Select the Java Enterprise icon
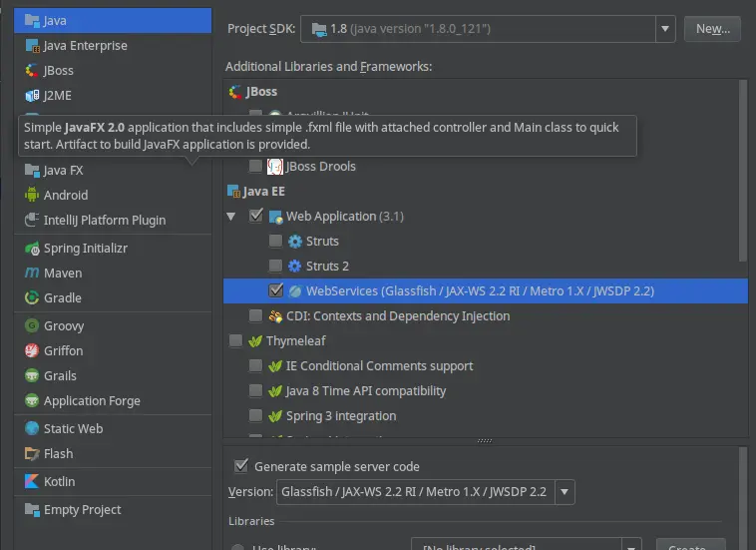 click(32, 45)
